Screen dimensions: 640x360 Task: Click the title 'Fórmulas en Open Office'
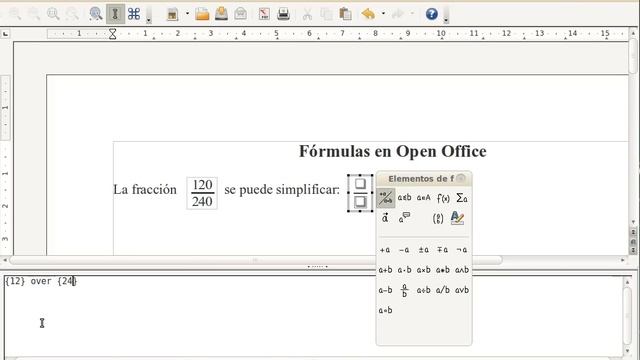coord(393,151)
